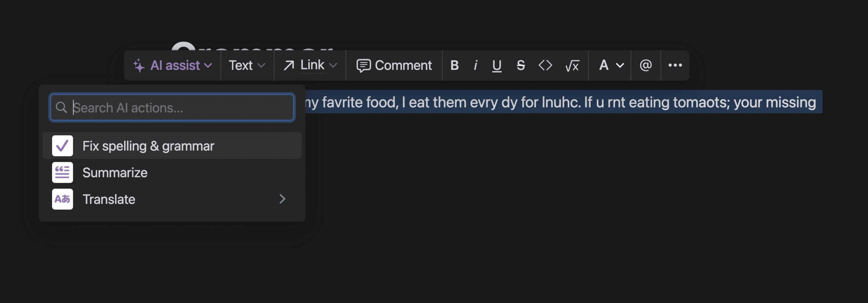Click the Comment button
Screen dimensions: 868x303
tap(394, 65)
